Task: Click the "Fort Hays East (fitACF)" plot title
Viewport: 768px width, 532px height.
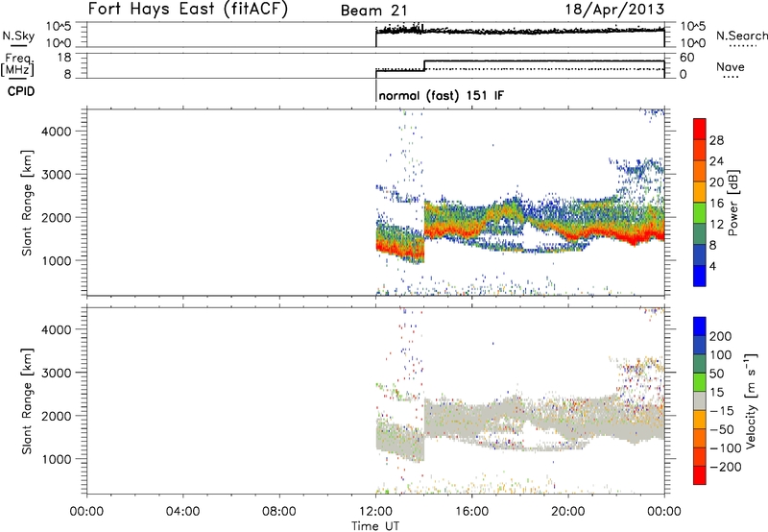Action: point(188,10)
